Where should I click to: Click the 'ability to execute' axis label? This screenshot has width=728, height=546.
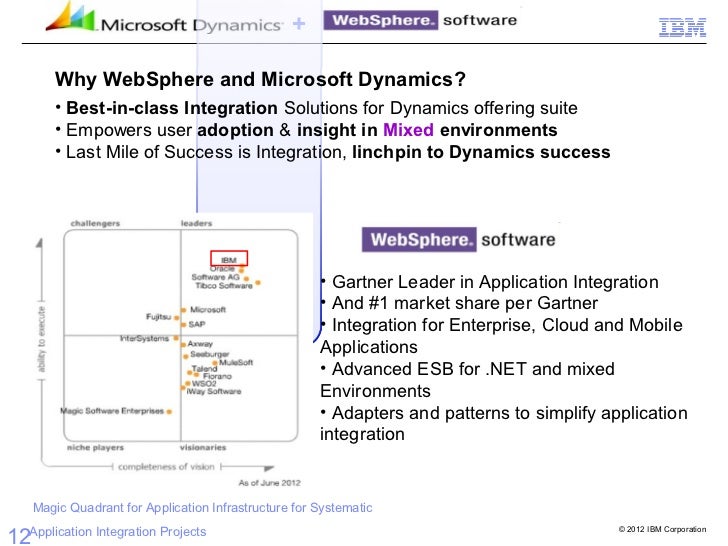click(41, 339)
